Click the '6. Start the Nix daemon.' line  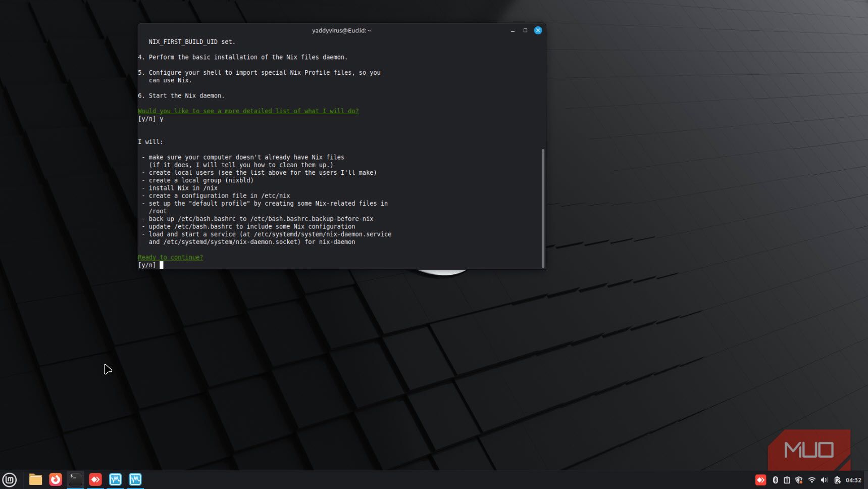coord(181,95)
